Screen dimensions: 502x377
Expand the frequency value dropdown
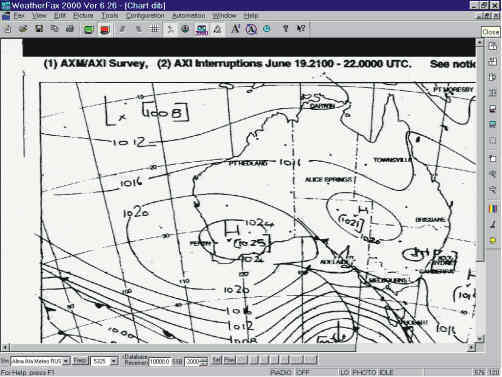114,361
